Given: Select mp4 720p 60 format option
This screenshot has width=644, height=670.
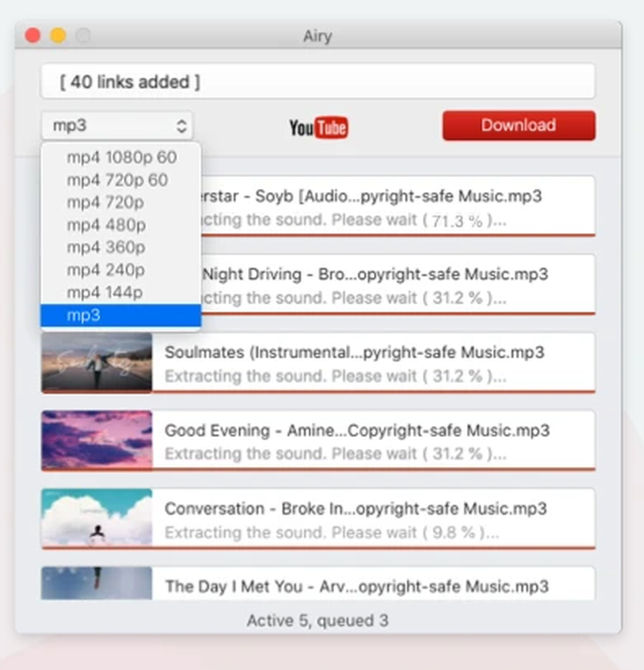Looking at the screenshot, I should [121, 180].
